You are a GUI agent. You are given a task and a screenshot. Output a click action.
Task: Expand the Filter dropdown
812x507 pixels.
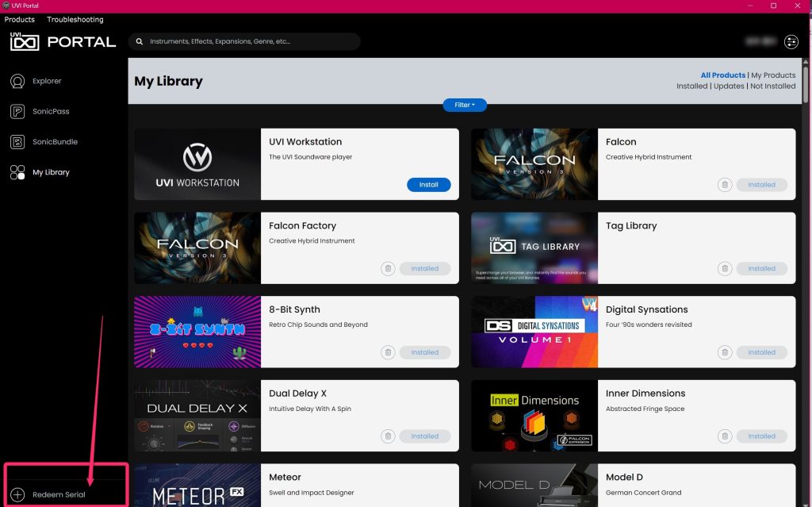(465, 105)
